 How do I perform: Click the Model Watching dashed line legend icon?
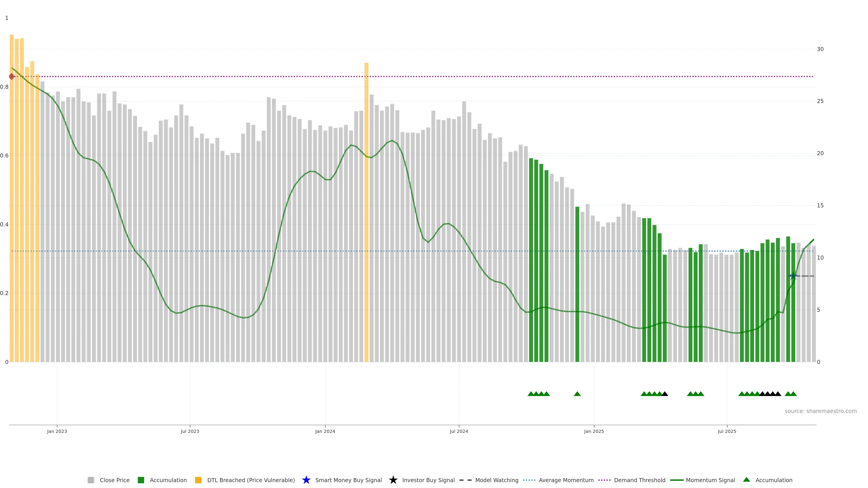(465, 480)
